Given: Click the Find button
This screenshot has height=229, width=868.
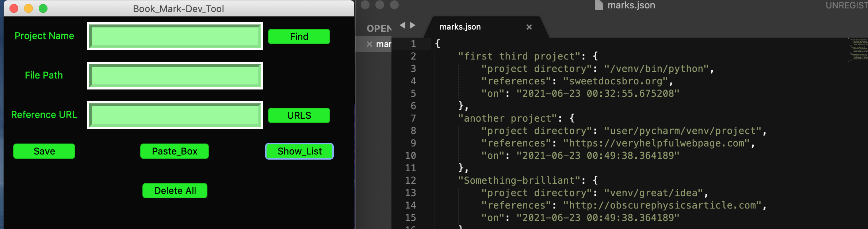Looking at the screenshot, I should point(299,37).
